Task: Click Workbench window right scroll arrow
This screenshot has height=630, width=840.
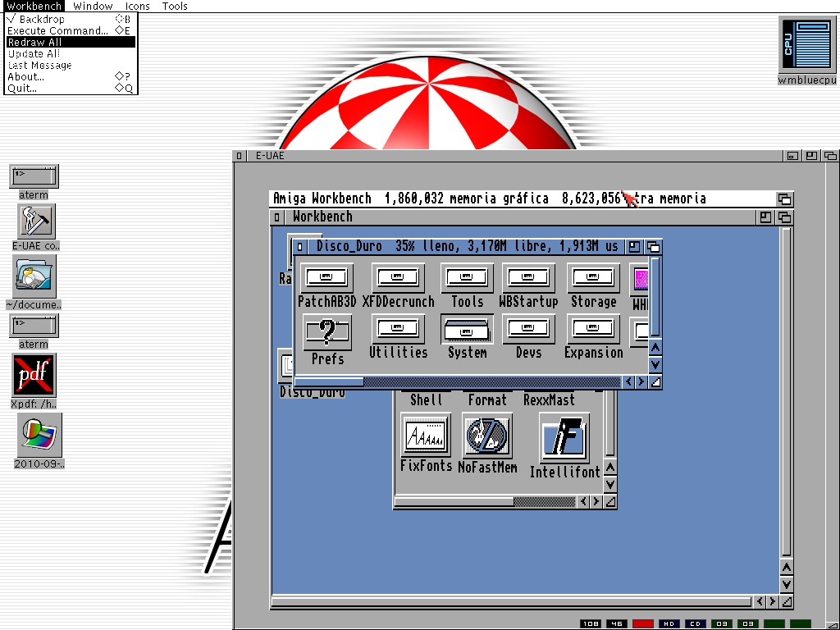Action: [x=773, y=601]
